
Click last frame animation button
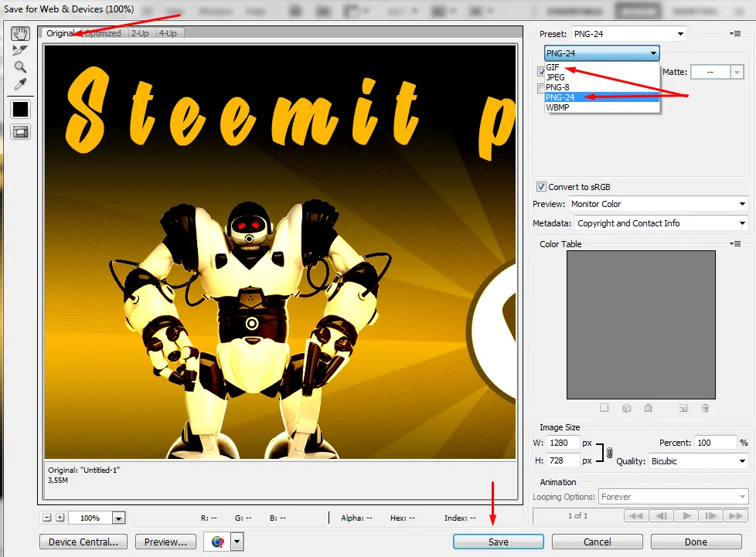coord(736,515)
